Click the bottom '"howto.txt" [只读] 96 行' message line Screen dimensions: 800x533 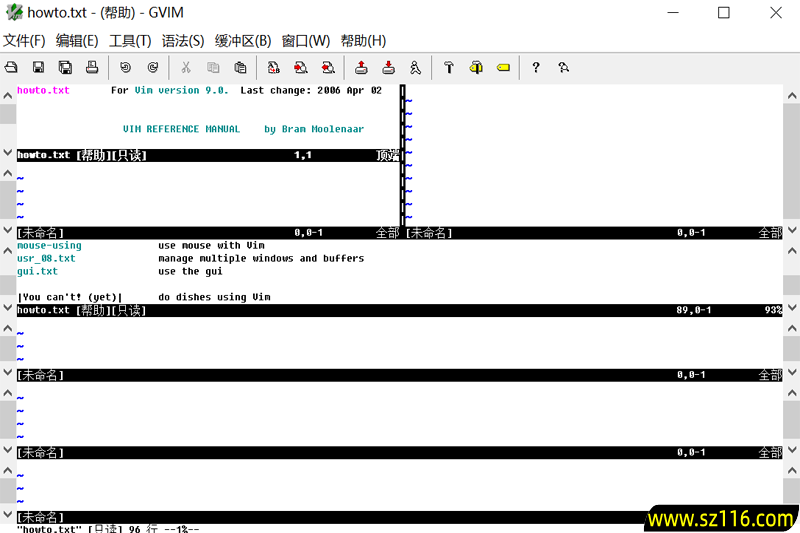[x=108, y=529]
